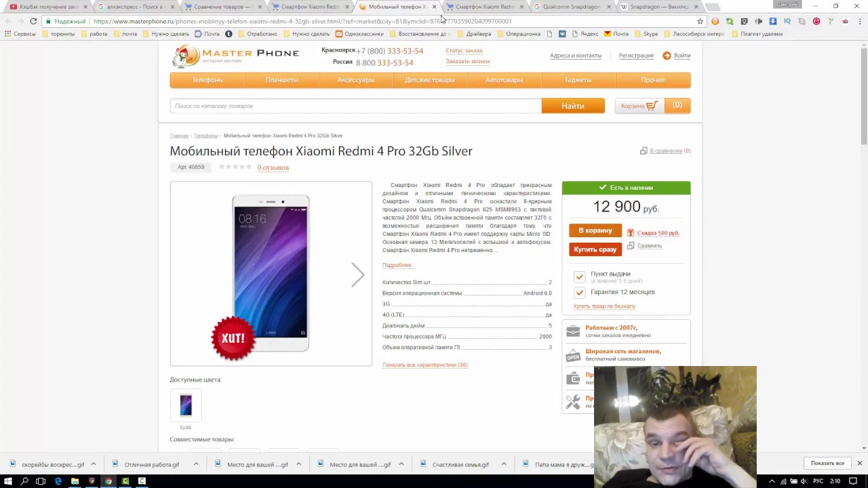Switch to the 'Qualcomm Snapdragon' browser tab

pos(571,7)
